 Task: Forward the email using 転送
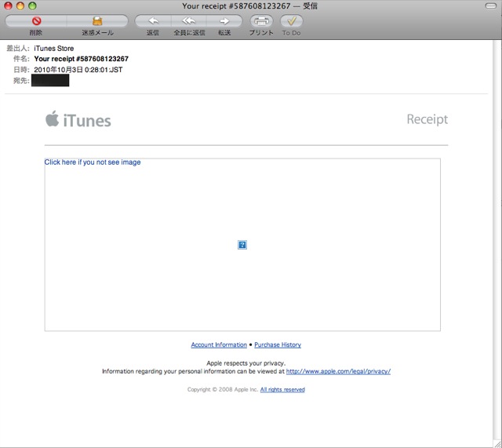coord(224,21)
